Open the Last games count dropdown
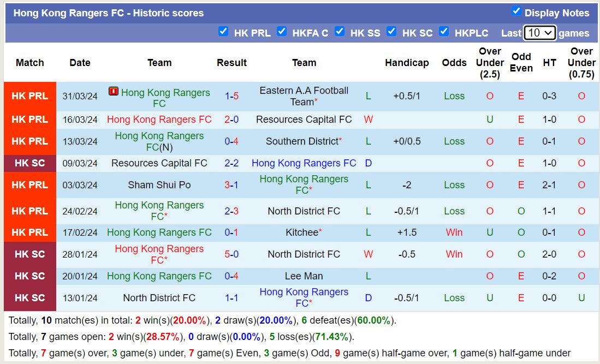 tap(539, 33)
